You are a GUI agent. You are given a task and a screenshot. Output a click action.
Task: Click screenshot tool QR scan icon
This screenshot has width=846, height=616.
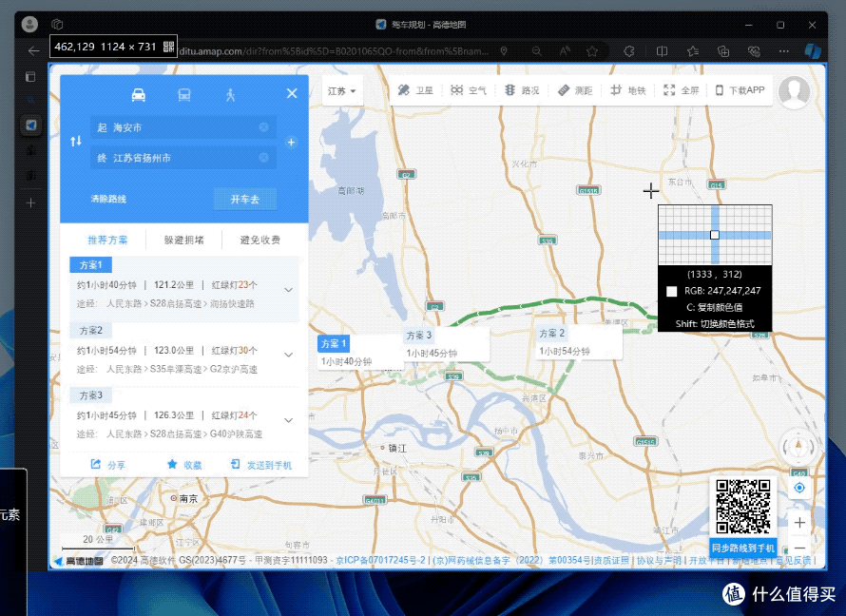[x=169, y=47]
